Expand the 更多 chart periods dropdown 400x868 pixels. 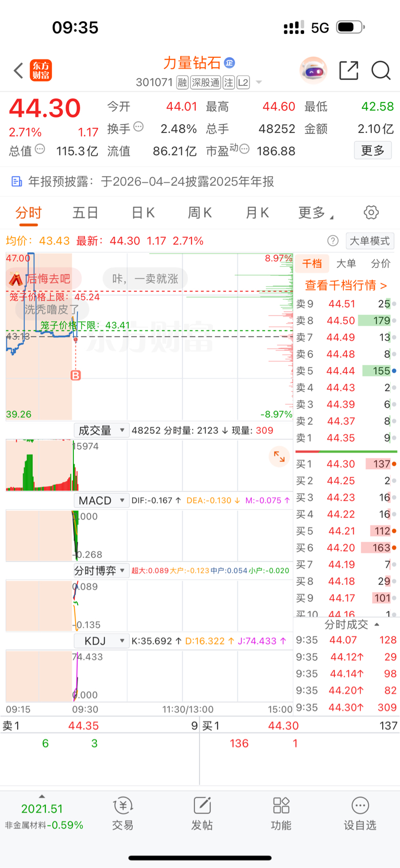coord(316,213)
